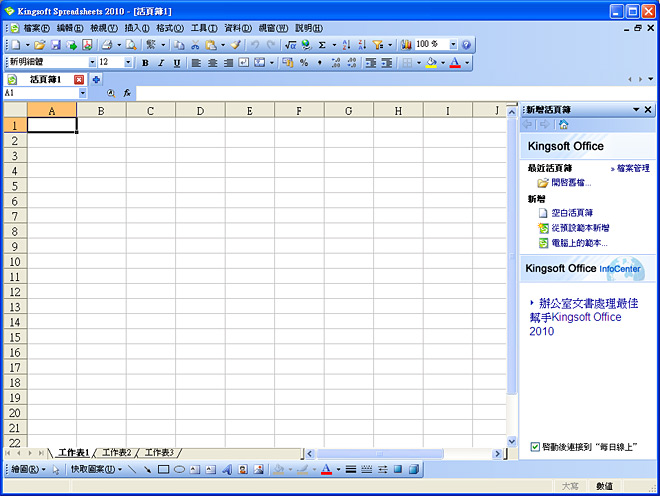Open the 檔案(F) menu

coord(37,28)
